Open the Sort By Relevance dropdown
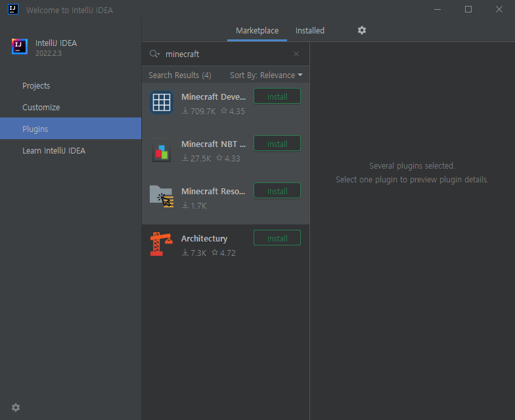515x420 pixels. coord(266,75)
